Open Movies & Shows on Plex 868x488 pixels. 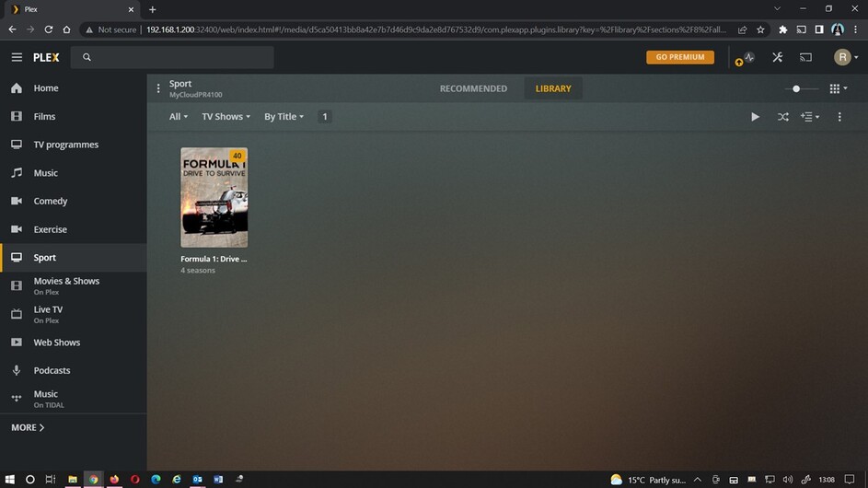click(74, 285)
